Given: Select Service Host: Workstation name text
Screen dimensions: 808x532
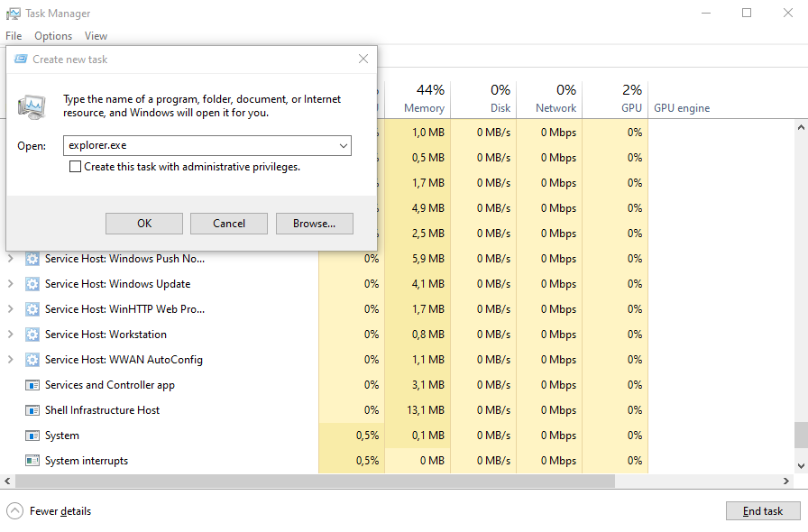Looking at the screenshot, I should point(106,335).
